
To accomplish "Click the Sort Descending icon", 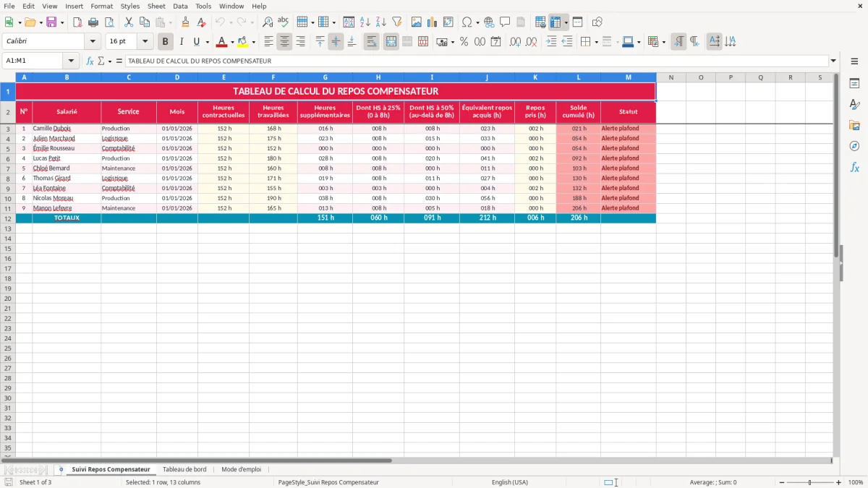I will 381,22.
